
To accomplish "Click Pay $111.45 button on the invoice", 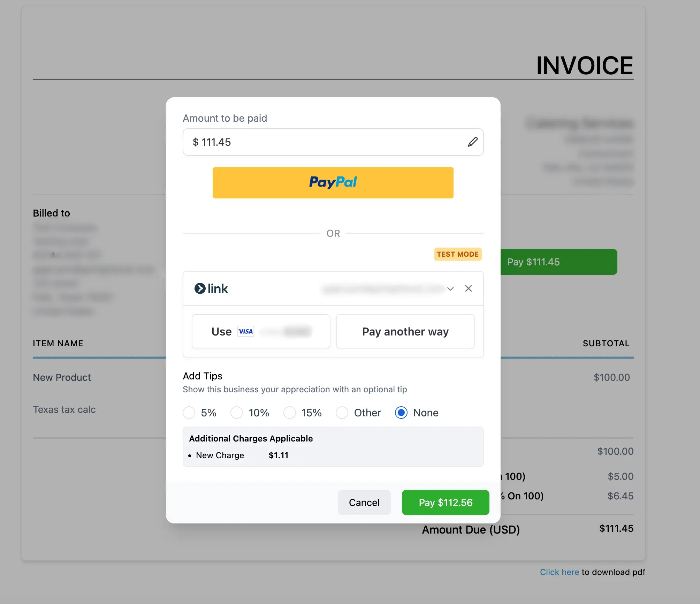I will [559, 262].
